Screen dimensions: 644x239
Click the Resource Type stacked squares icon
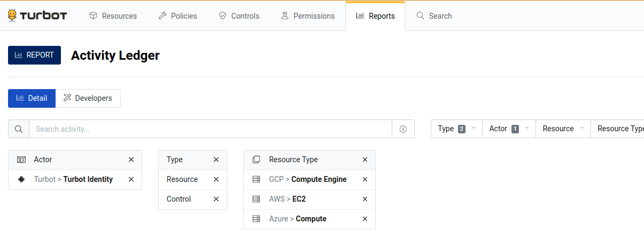pyautogui.click(x=256, y=160)
